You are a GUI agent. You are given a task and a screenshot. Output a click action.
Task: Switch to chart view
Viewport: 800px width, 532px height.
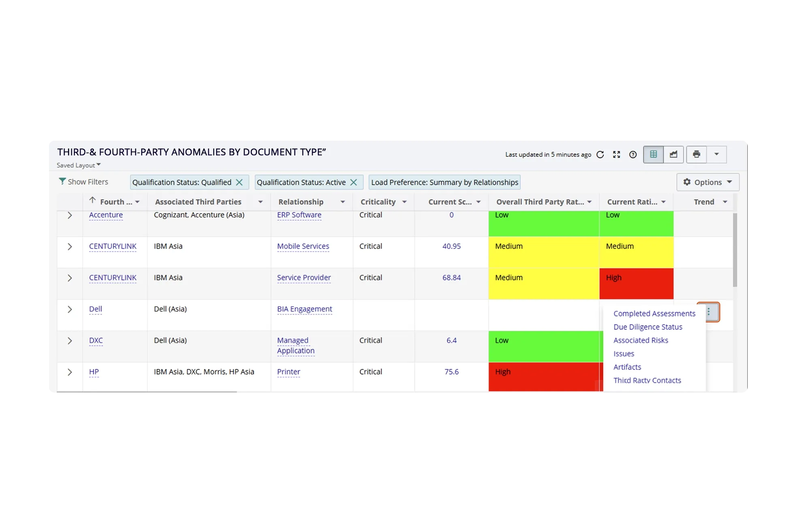[674, 154]
